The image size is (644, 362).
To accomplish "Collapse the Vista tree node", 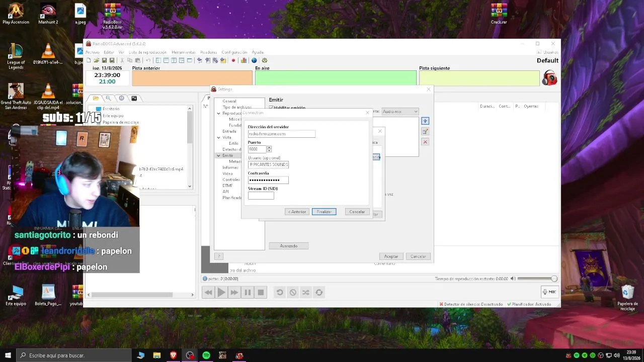I will coord(219,137).
